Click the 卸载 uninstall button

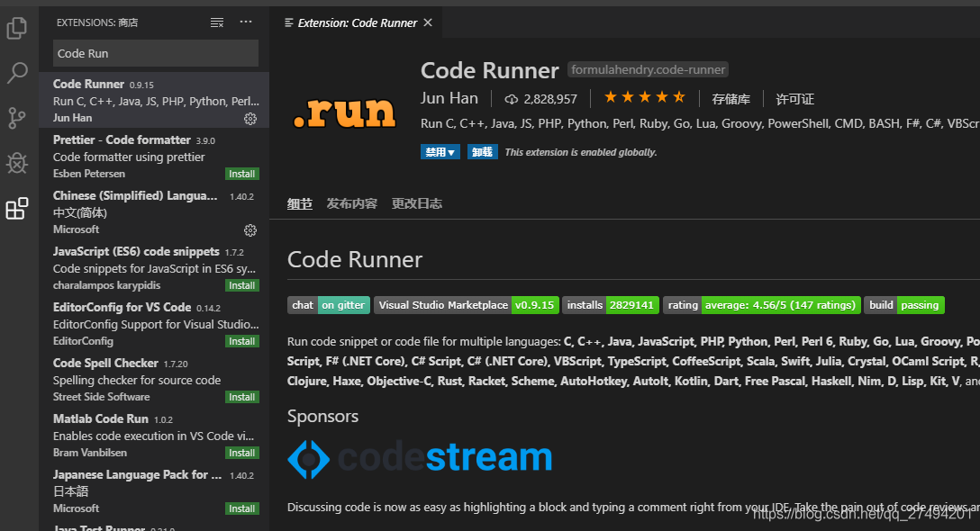483,152
